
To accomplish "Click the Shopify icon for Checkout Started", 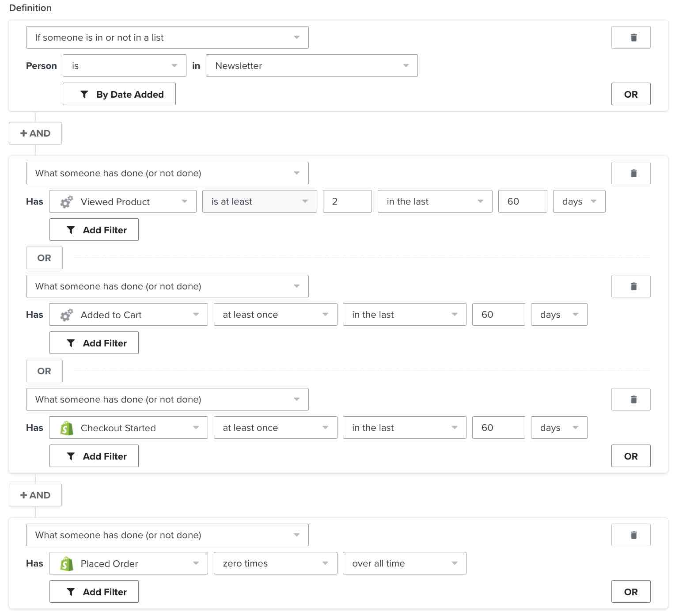I will point(67,428).
